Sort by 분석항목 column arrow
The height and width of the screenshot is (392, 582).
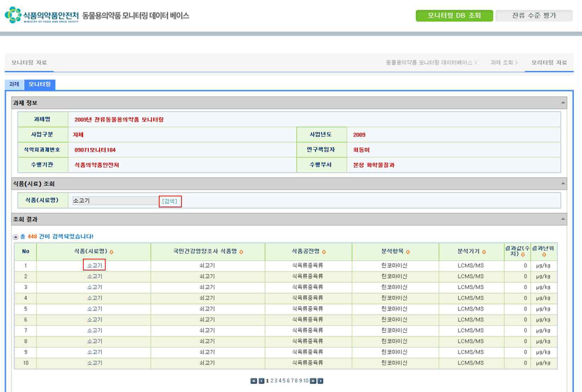point(408,252)
